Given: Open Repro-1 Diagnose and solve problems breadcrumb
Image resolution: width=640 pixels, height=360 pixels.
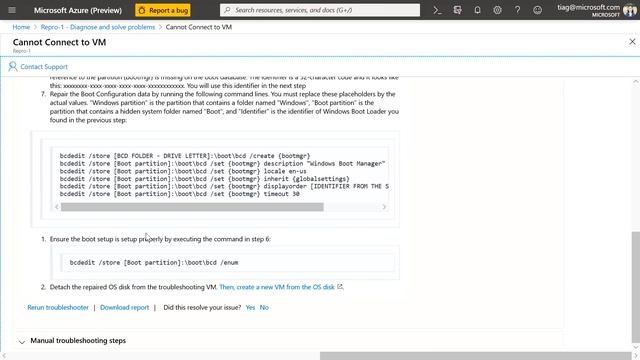Looking at the screenshot, I should pos(98,27).
